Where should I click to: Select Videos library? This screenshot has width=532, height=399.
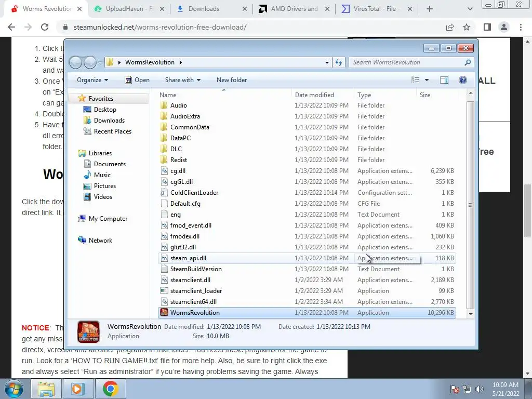[103, 197]
